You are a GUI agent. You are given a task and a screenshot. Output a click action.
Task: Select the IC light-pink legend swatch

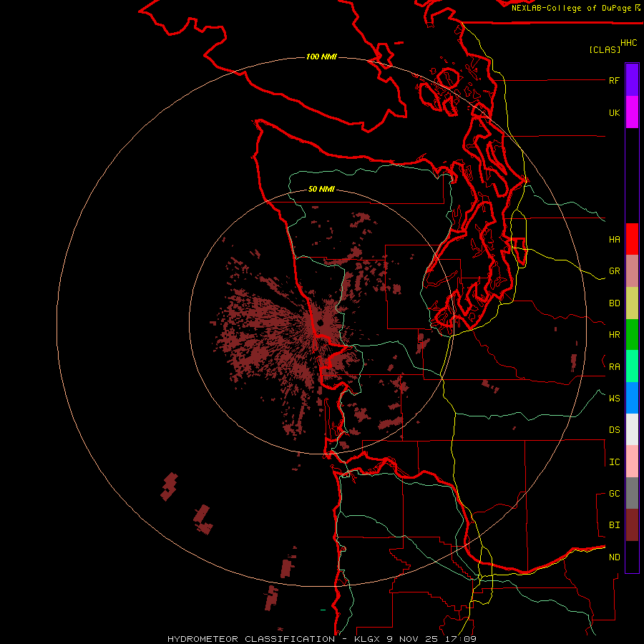(x=632, y=462)
